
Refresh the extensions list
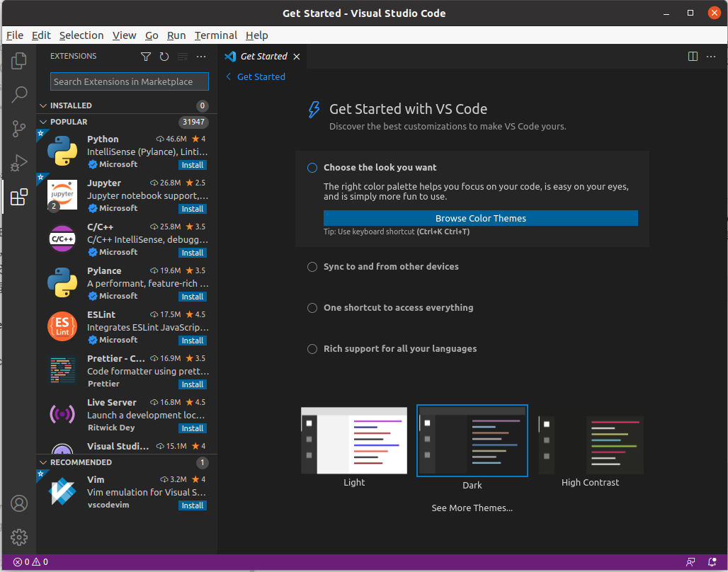click(164, 57)
